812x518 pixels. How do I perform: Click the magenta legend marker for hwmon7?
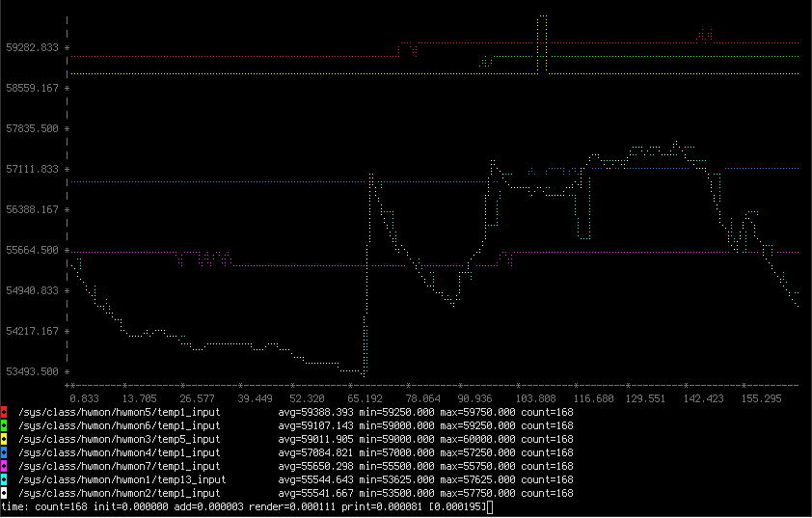coord(4,466)
